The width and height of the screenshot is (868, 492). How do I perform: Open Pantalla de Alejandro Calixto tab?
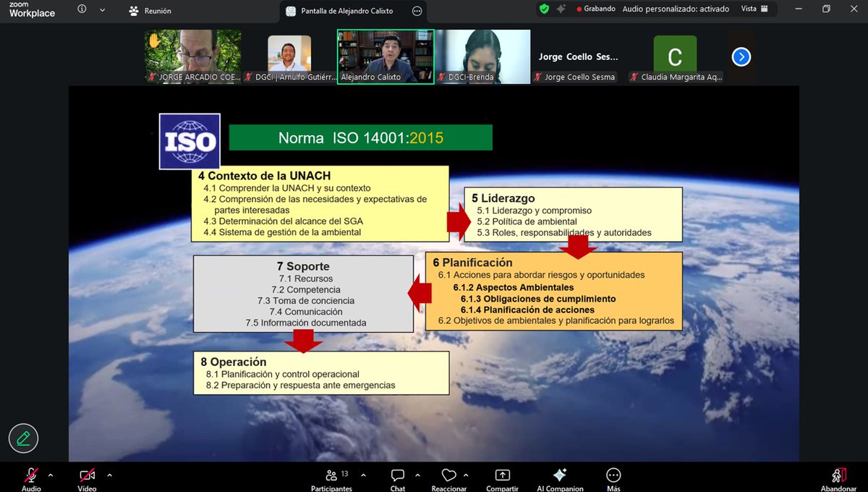point(353,11)
